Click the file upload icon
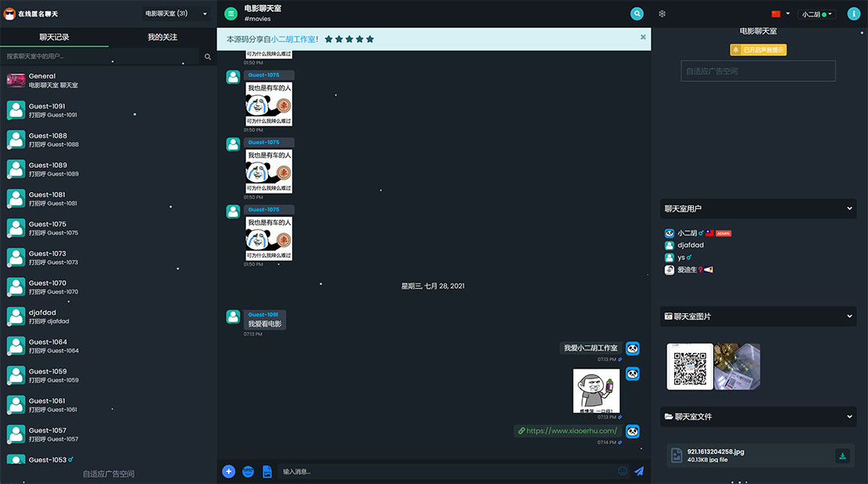 267,472
